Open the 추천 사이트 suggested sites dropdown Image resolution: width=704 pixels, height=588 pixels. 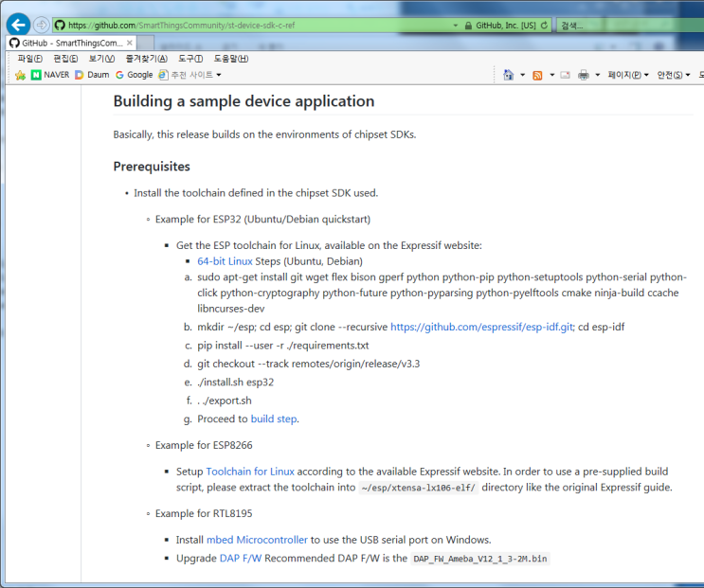pos(190,75)
